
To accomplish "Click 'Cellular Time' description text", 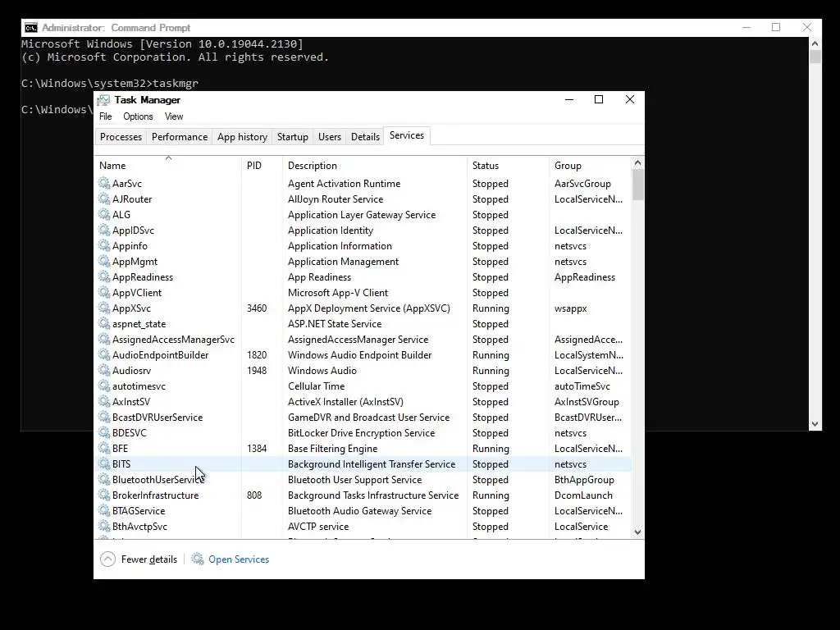I will [x=316, y=386].
